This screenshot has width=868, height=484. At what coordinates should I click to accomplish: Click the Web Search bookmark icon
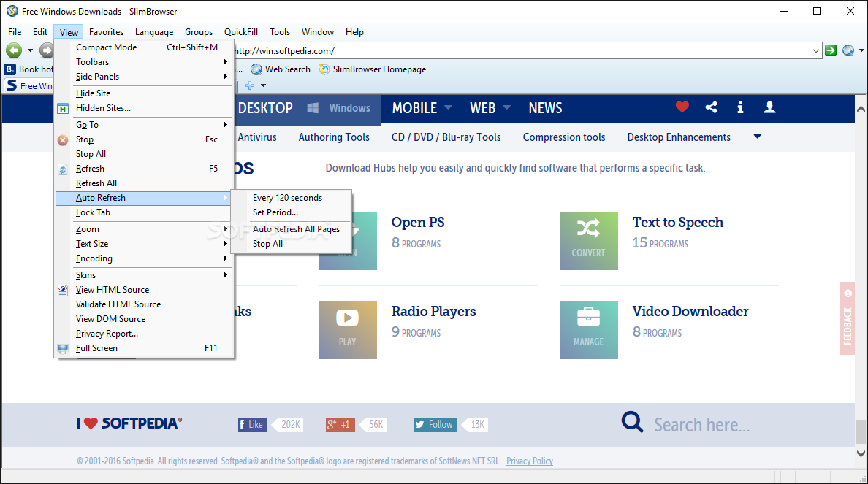click(x=256, y=69)
